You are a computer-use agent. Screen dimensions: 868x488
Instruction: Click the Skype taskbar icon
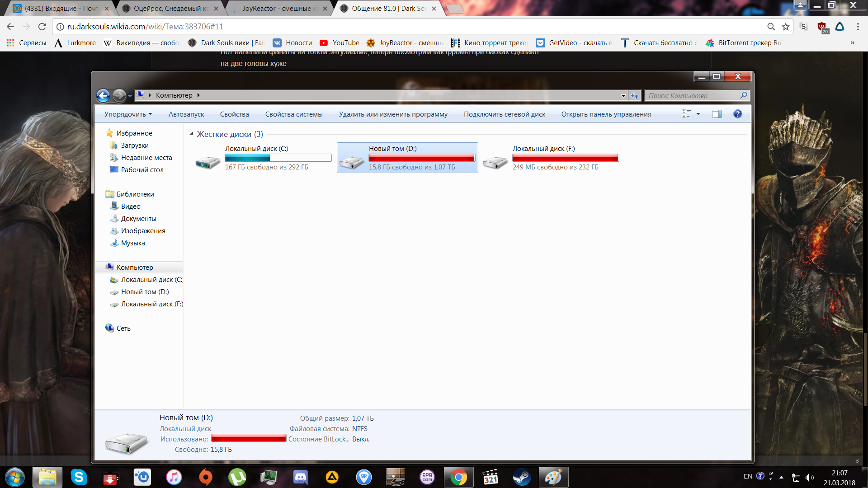pos(79,477)
